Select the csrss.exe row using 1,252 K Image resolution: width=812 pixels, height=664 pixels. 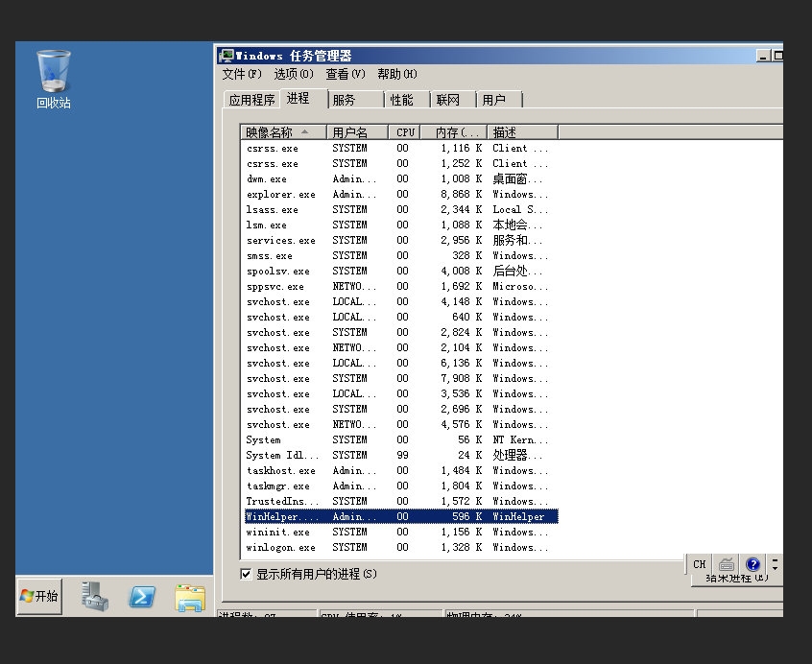pos(401,163)
